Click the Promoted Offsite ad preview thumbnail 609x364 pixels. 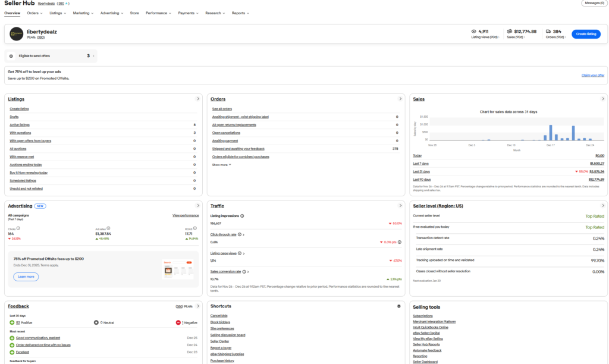(177, 270)
